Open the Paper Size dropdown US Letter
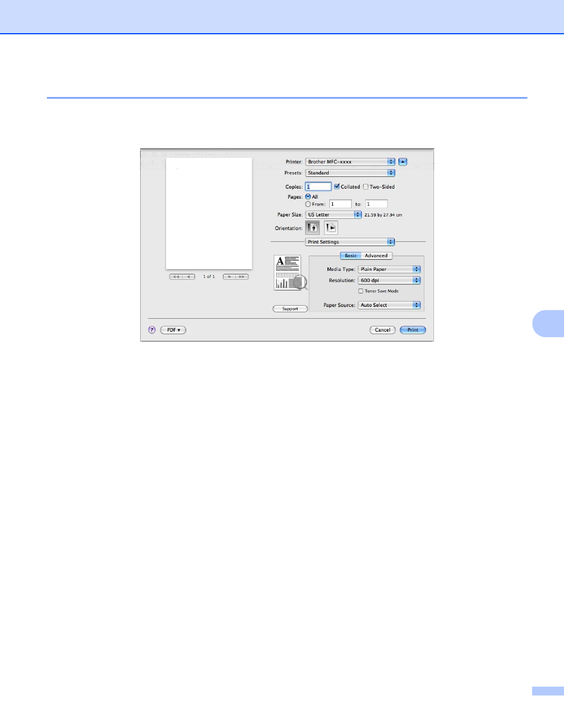This screenshot has height=728, width=564. 333,215
